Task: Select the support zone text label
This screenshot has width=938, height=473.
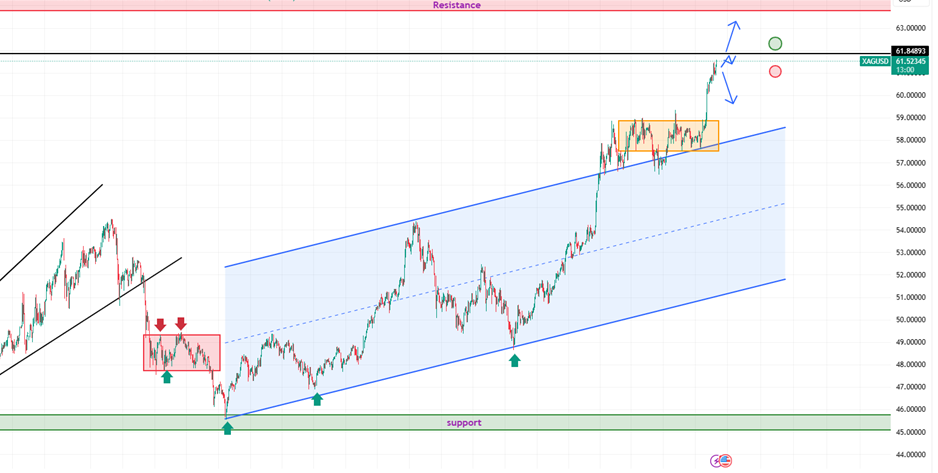Action: pos(463,422)
